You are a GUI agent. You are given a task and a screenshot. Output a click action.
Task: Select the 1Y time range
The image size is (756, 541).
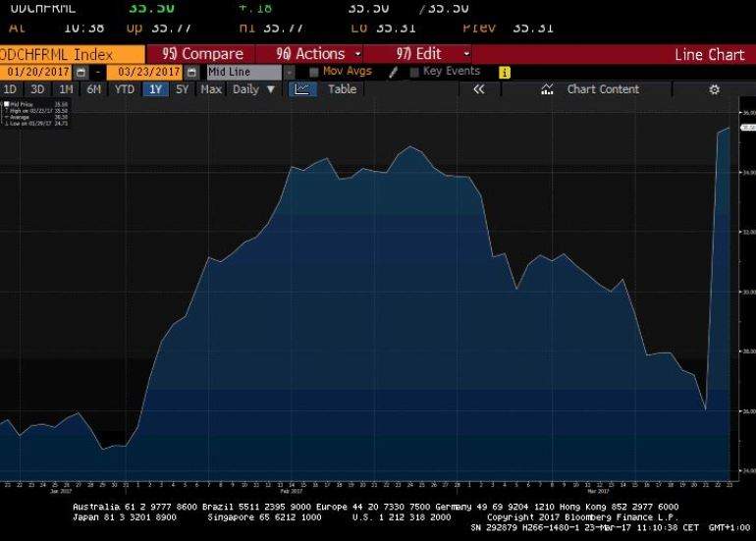[x=155, y=89]
